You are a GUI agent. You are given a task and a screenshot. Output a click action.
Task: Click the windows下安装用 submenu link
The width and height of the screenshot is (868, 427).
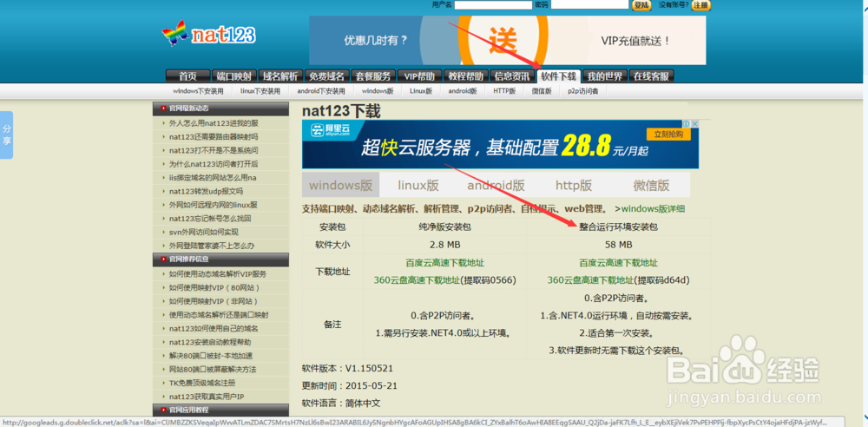(198, 91)
